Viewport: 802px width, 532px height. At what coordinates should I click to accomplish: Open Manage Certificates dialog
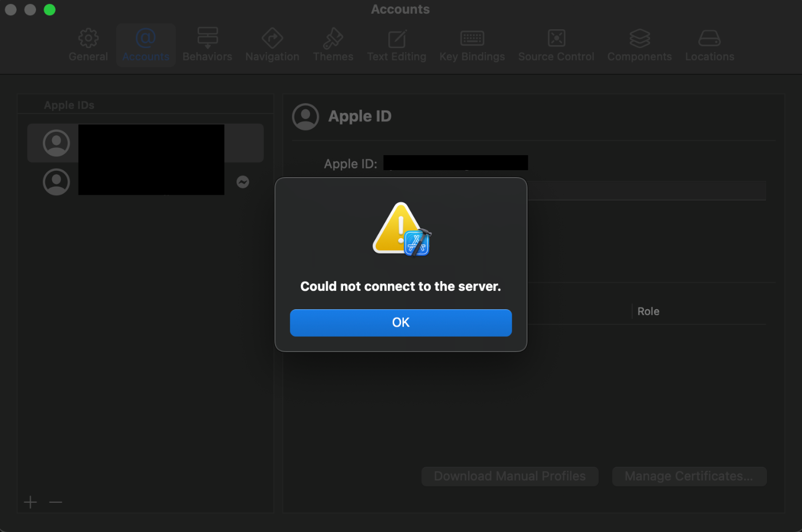pyautogui.click(x=689, y=476)
